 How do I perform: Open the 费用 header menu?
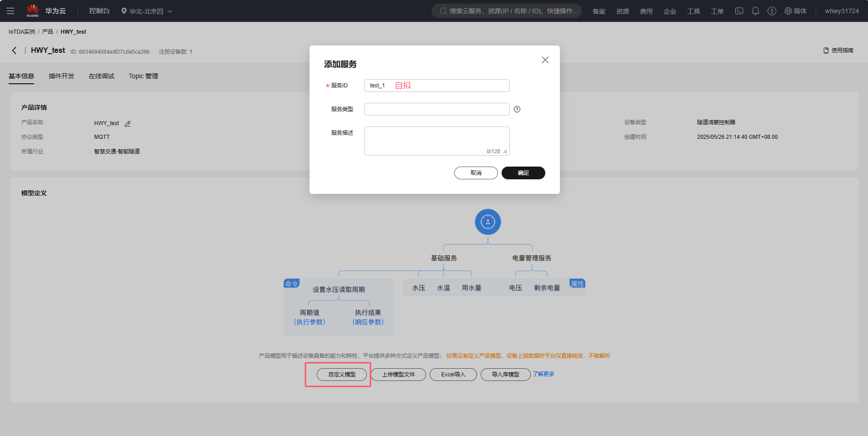pos(646,11)
